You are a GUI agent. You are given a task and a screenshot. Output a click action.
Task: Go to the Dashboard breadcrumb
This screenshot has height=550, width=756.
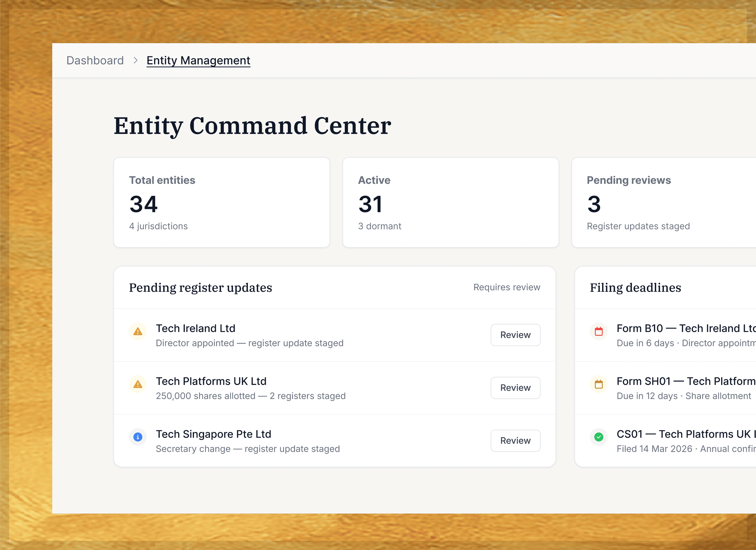[95, 60]
